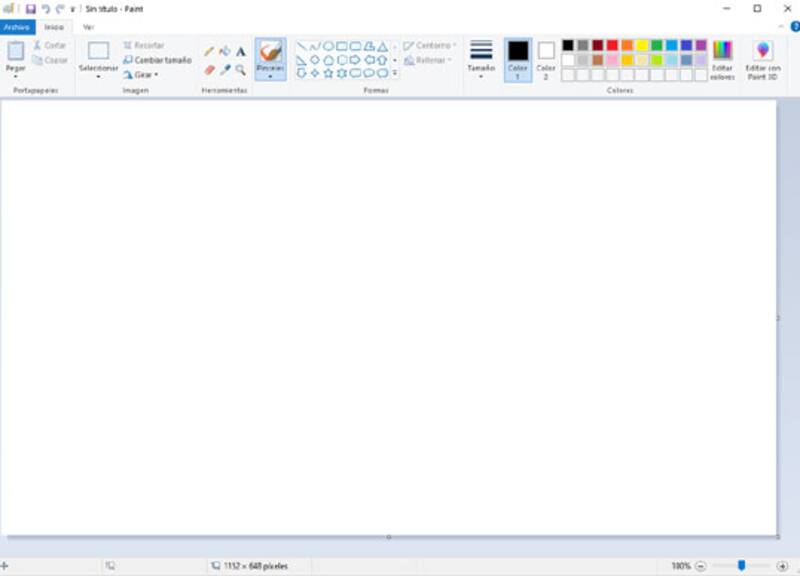Click the Save icon in title bar
The image size is (800, 576).
[31, 8]
